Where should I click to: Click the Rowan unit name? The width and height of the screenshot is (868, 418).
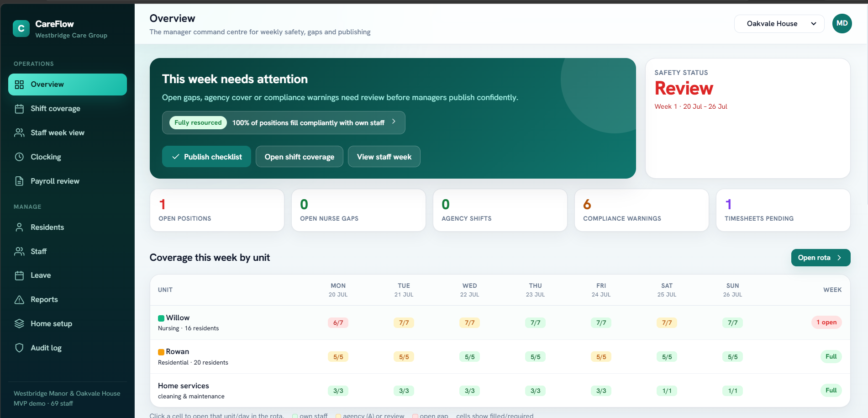click(177, 352)
